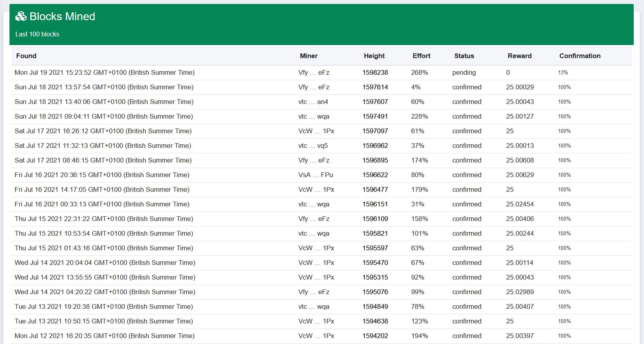
Task: Click the 13% confirmation value
Action: click(563, 72)
